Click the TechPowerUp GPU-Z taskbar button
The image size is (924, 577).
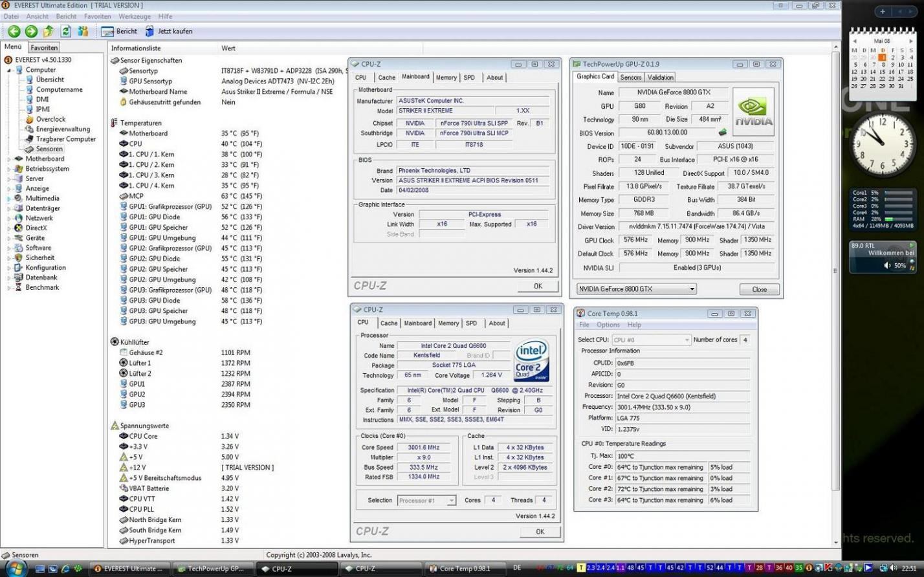click(x=212, y=569)
